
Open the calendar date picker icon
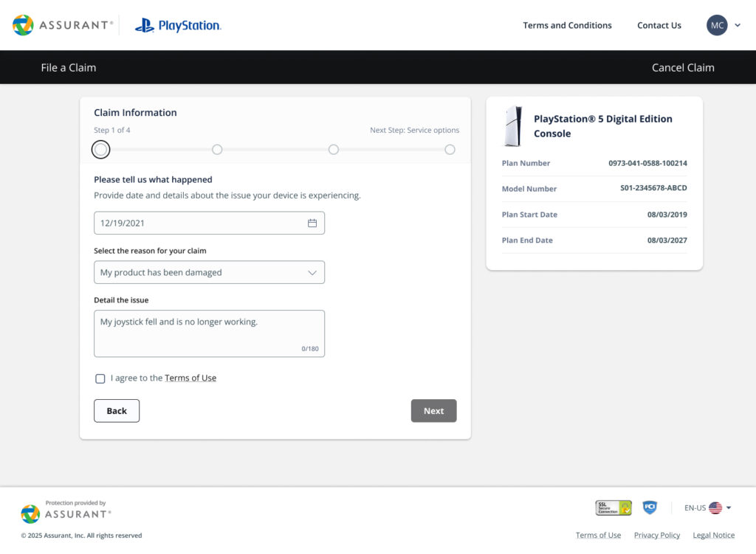(312, 223)
